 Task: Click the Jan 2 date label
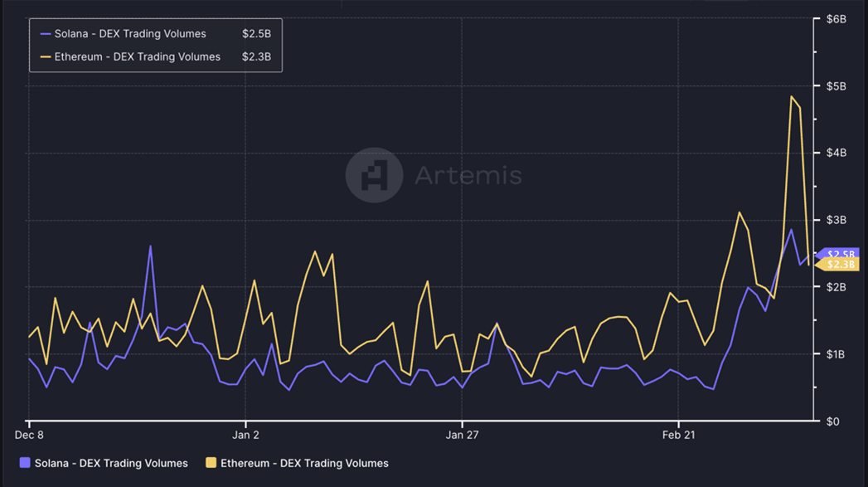[x=245, y=435]
